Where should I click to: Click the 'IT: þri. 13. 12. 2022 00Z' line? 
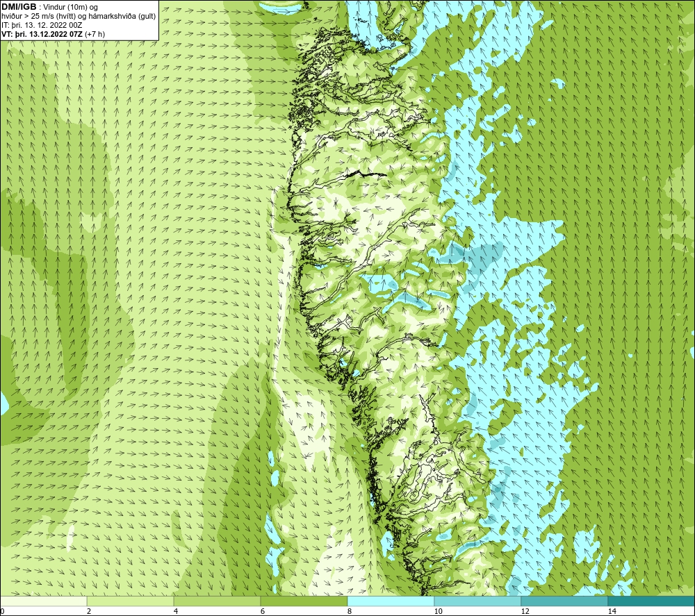(42, 25)
